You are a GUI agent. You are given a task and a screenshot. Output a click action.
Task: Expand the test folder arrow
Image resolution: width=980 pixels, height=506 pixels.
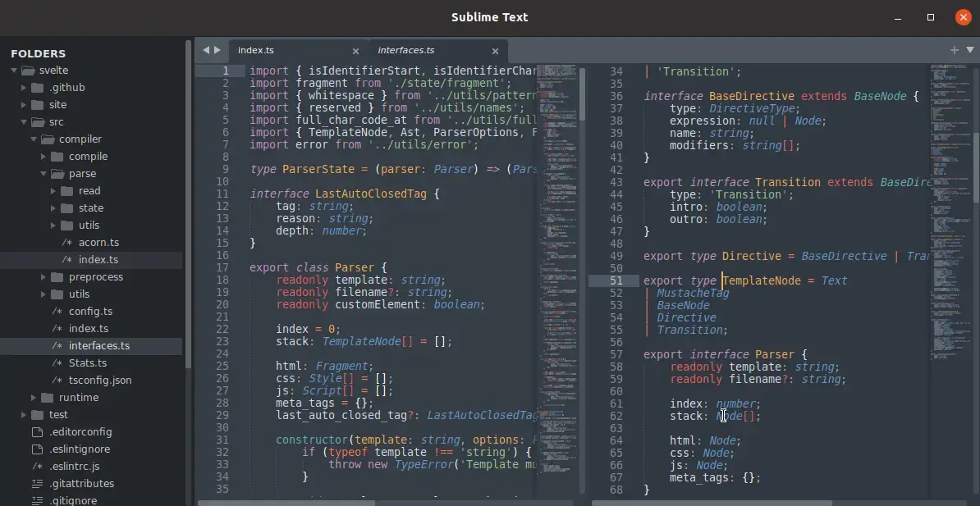pos(24,415)
